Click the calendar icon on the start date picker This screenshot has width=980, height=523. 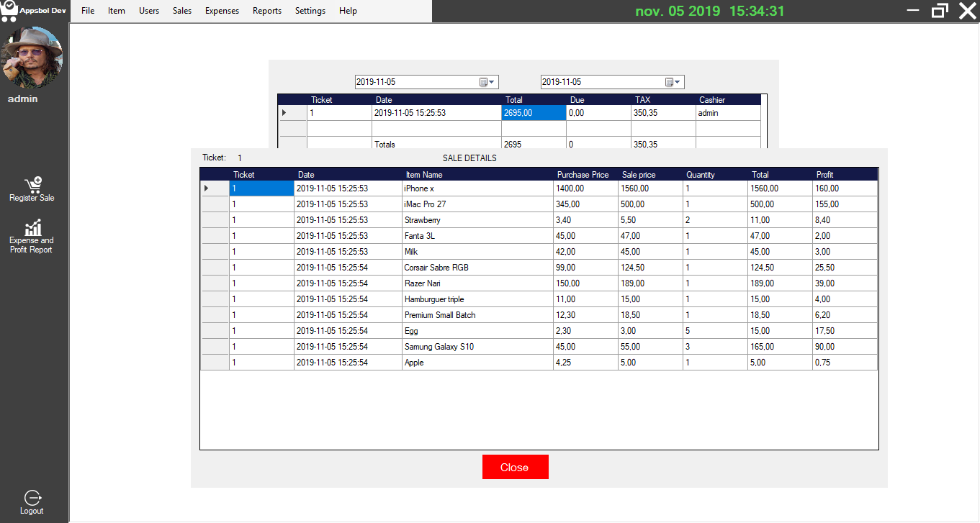pos(482,81)
